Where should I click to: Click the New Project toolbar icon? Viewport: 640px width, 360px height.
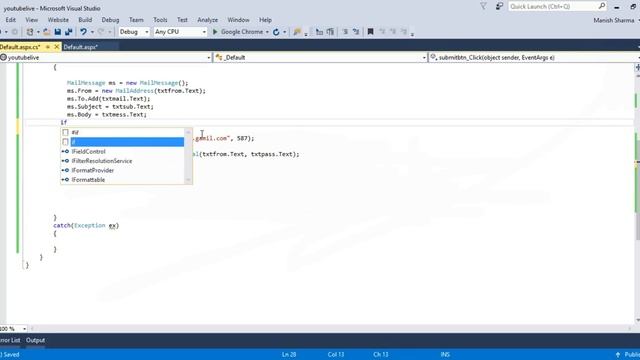(30, 32)
